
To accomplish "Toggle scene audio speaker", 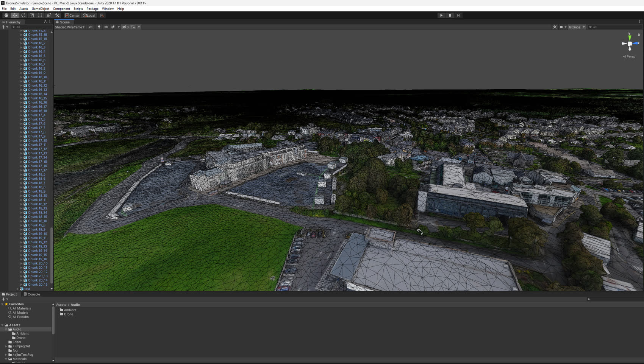I will [106, 27].
